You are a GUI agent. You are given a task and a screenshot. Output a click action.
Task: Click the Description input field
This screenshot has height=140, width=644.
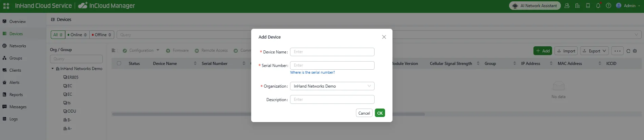point(332,99)
